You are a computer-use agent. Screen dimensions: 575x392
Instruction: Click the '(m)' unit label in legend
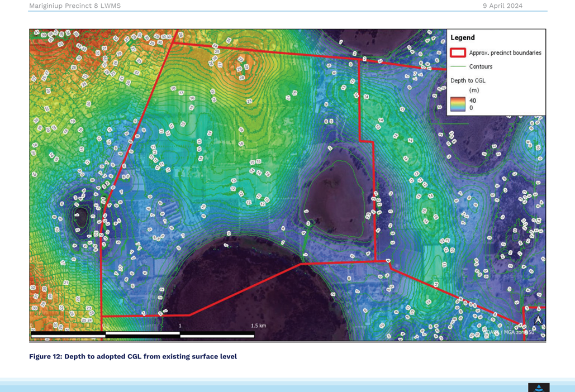(474, 90)
